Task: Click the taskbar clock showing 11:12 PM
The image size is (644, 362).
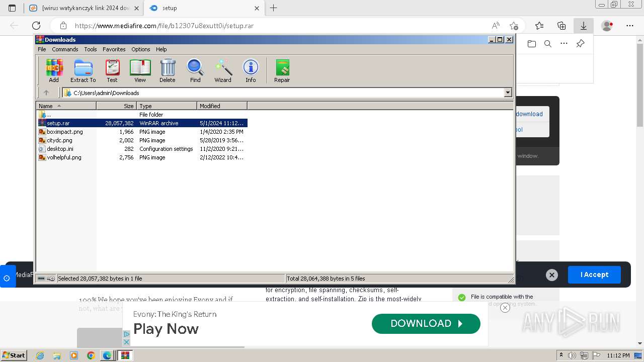Action: coord(618,355)
